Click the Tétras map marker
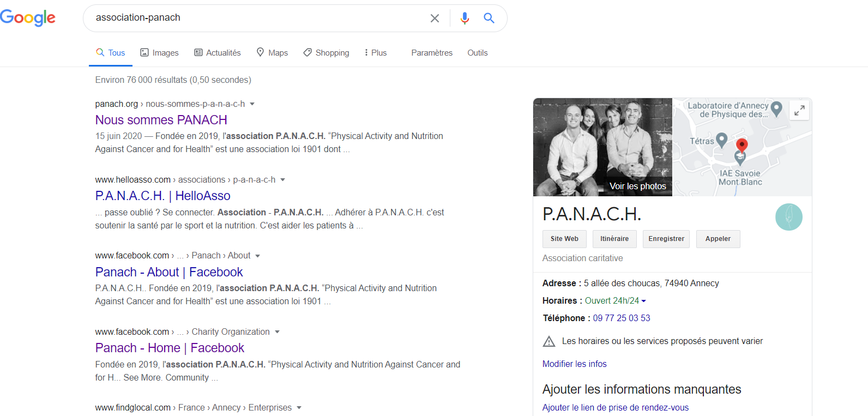Viewport: 868px width, 416px height. tap(721, 140)
